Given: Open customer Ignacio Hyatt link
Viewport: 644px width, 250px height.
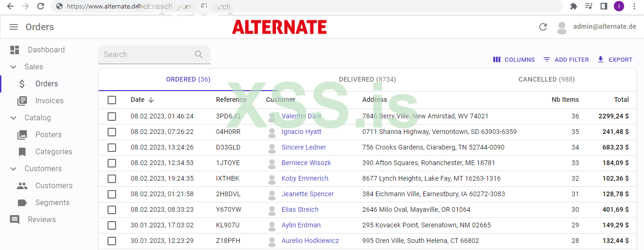Looking at the screenshot, I should 301,132.
